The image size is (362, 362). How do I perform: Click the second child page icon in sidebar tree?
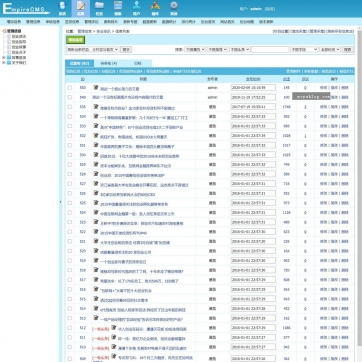click(9, 42)
